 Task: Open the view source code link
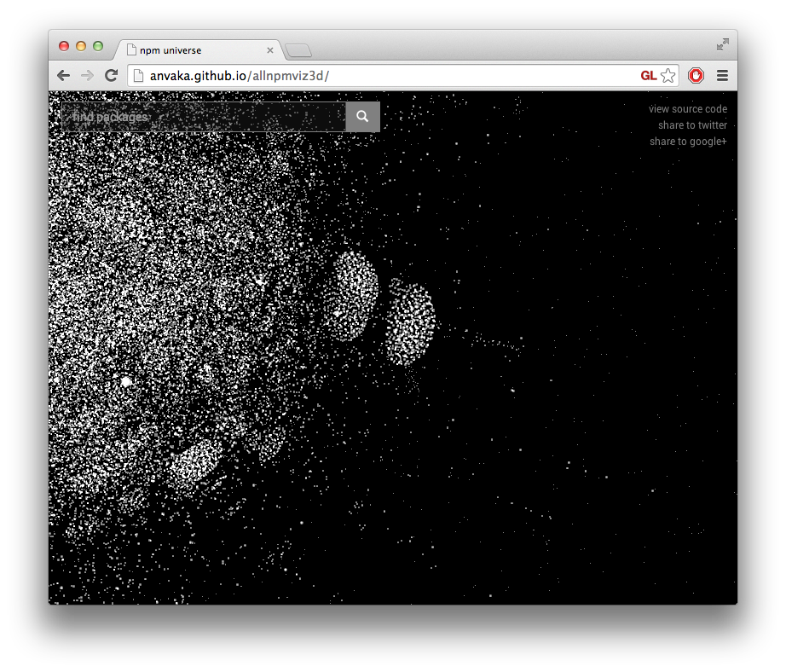pos(688,108)
